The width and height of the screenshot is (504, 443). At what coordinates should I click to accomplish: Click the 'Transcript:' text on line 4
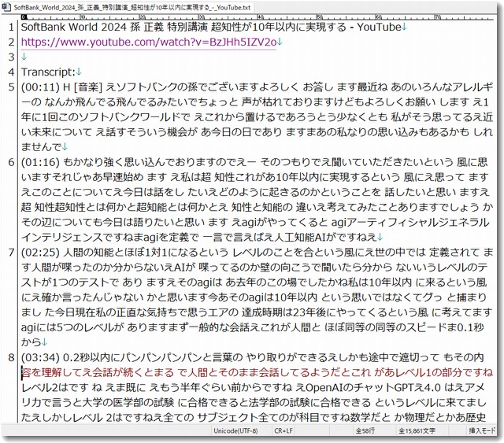tap(48, 72)
